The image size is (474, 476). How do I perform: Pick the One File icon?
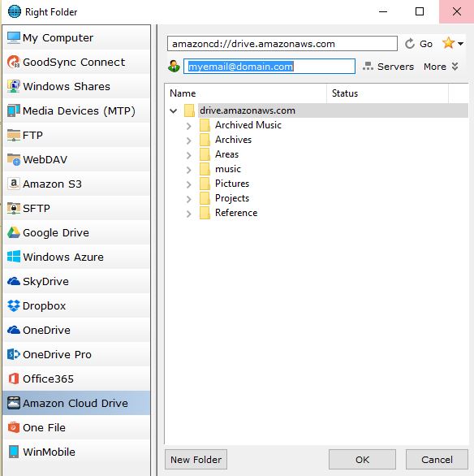14,427
